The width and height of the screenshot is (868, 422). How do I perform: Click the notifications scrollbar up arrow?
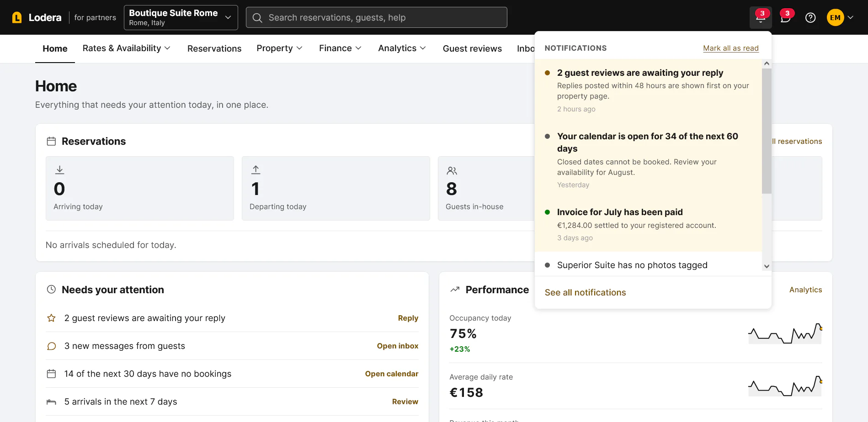[767, 64]
